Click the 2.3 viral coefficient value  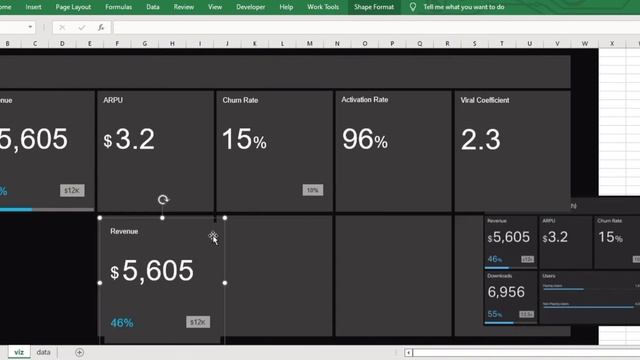click(x=480, y=140)
